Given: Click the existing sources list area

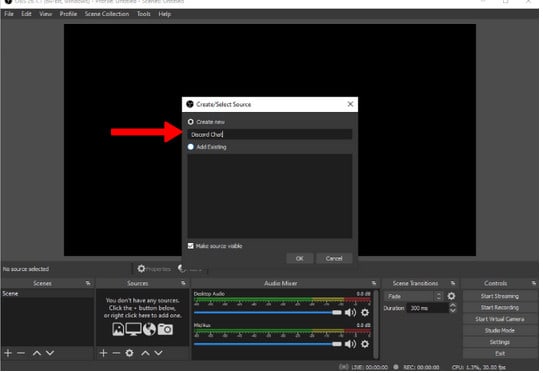Looking at the screenshot, I should click(270, 196).
